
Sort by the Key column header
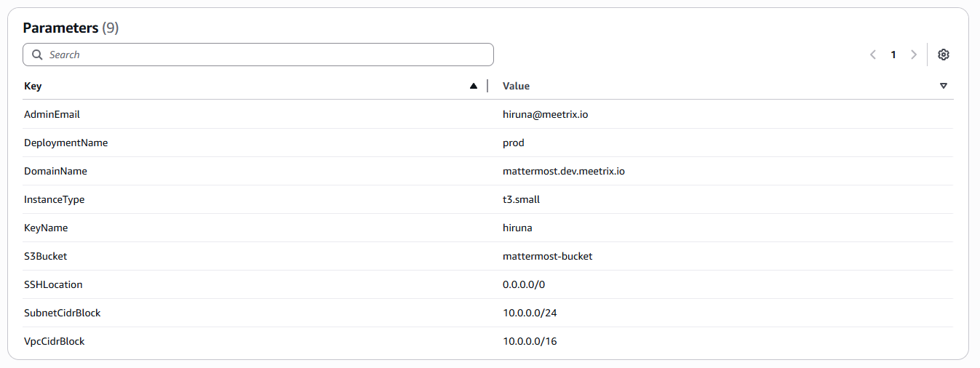33,86
